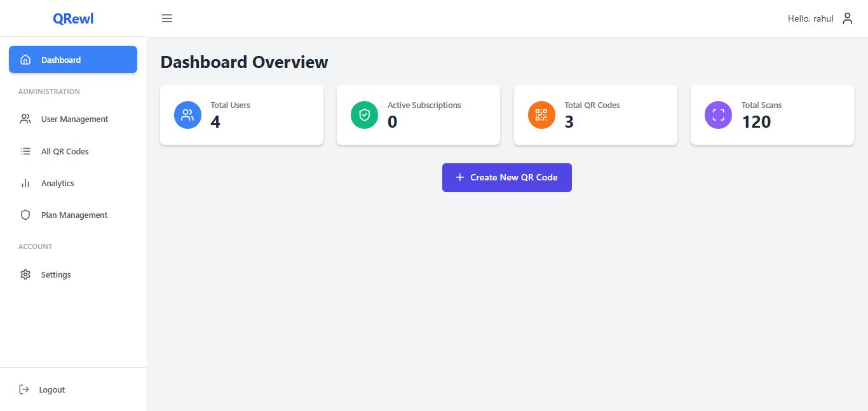868x411 pixels.
Task: Click the Analytics bar chart icon
Action: click(x=25, y=183)
